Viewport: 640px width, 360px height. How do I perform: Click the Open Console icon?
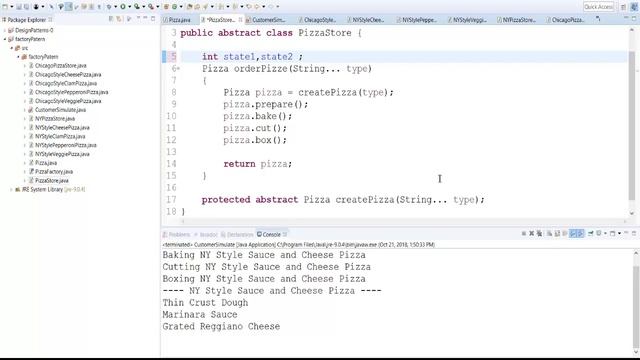[612, 233]
